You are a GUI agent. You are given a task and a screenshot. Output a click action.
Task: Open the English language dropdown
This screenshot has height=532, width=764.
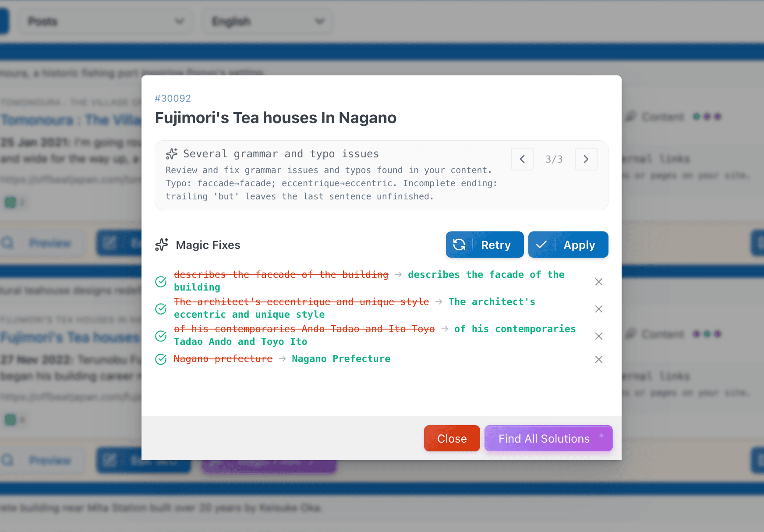click(267, 21)
